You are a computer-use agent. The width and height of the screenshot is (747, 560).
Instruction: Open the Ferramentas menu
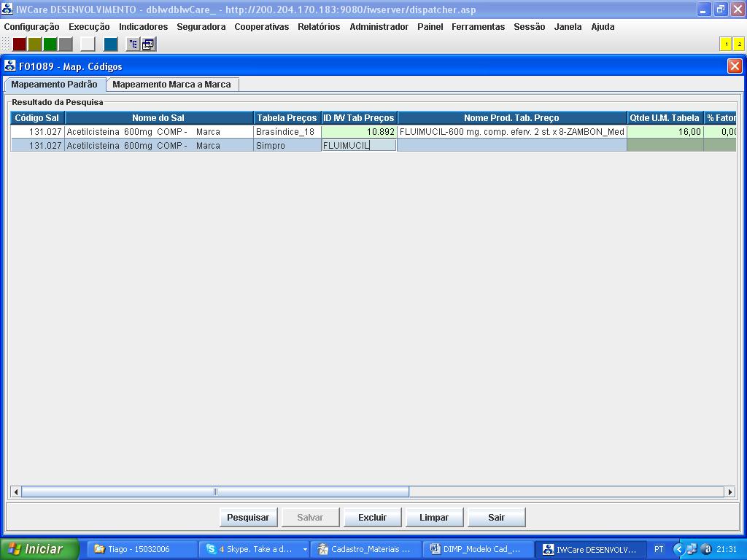pos(478,27)
